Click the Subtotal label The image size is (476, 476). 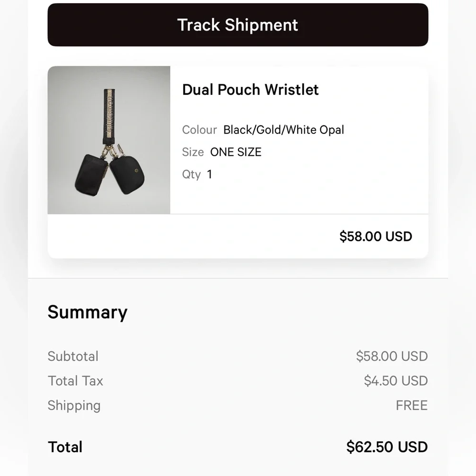tap(73, 356)
